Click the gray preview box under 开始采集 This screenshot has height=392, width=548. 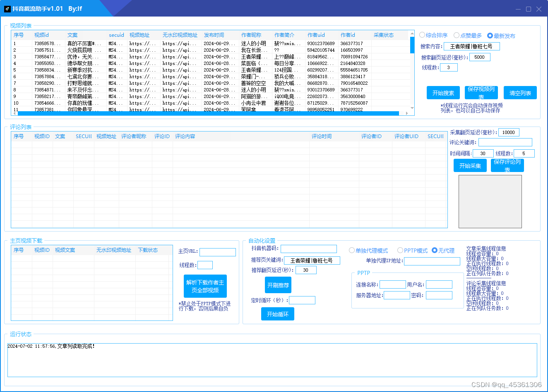pos(490,201)
